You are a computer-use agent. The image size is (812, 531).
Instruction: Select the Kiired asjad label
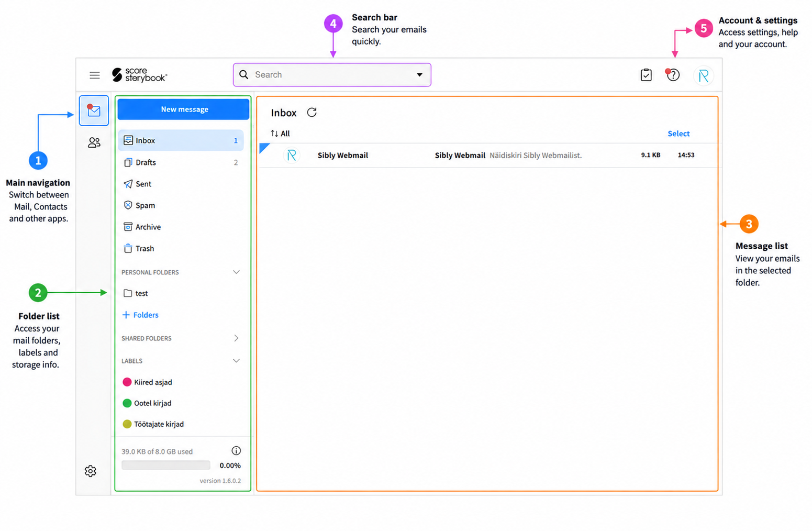click(147, 382)
